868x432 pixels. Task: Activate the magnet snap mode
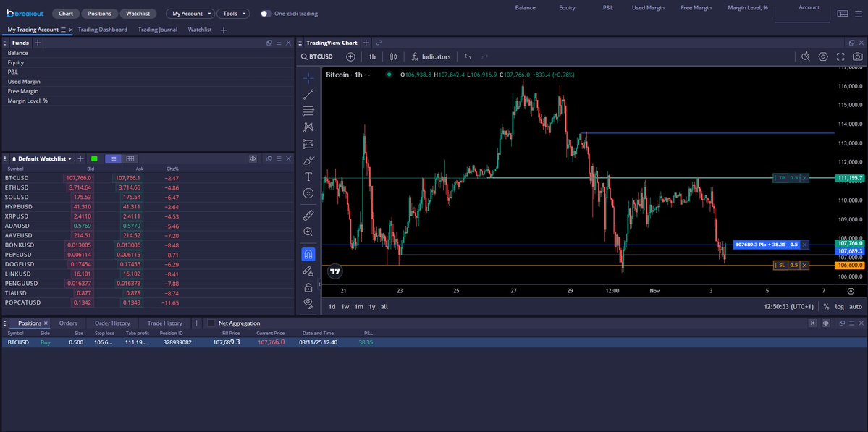coord(308,254)
